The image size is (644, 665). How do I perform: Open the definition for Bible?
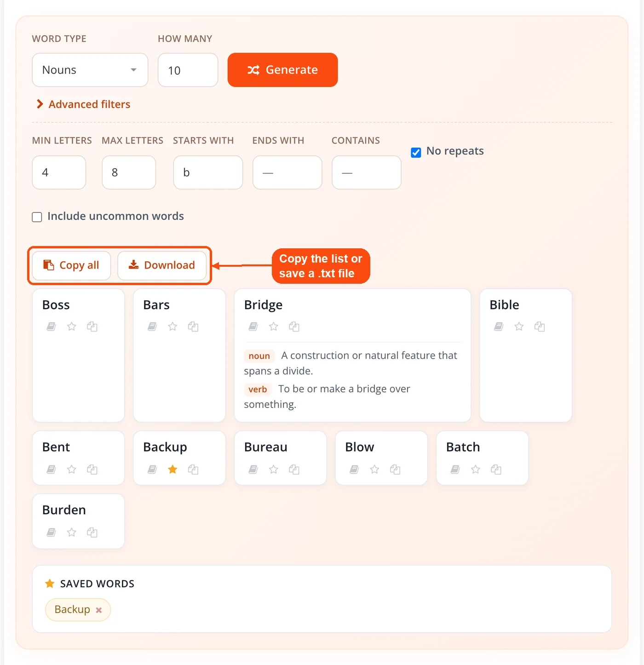pos(499,327)
